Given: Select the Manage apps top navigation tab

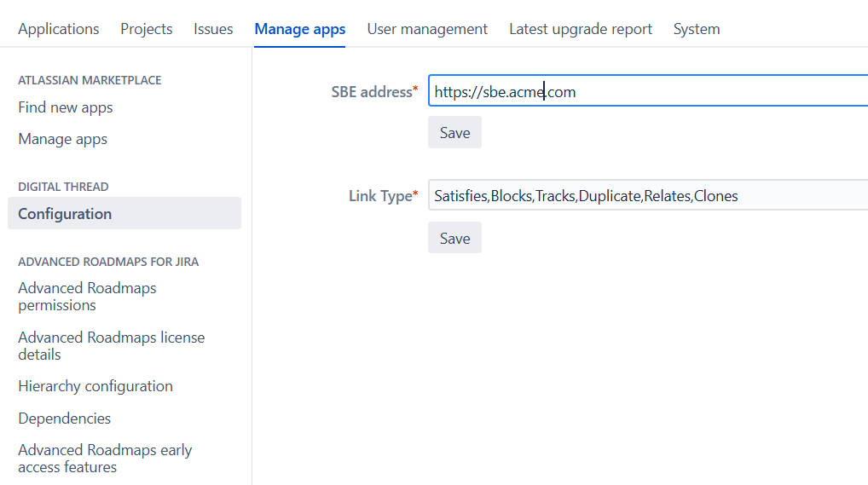Looking at the screenshot, I should coord(299,29).
